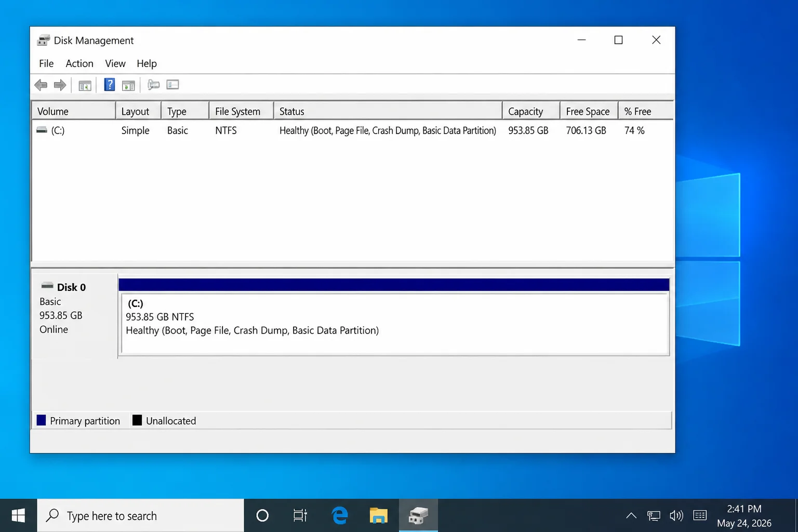Open the View menu
The image size is (798, 532).
coord(115,63)
